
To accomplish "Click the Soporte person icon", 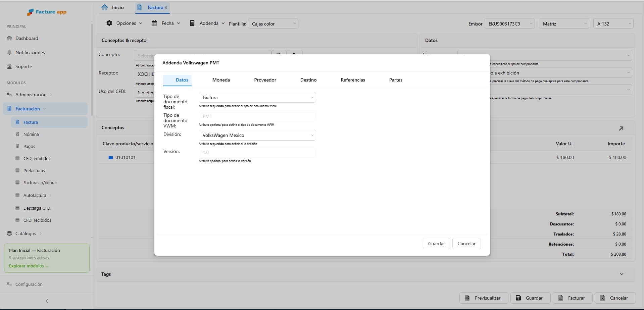I will click(9, 66).
